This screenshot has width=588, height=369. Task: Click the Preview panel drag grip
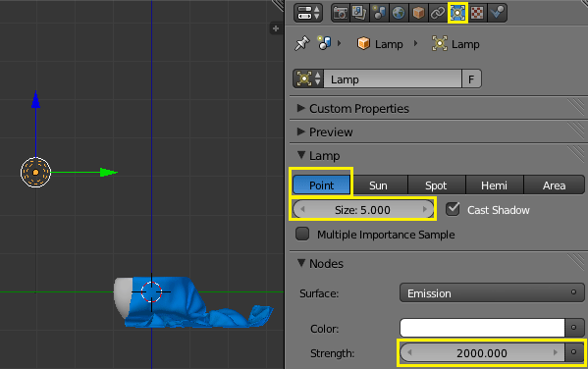[x=576, y=132]
